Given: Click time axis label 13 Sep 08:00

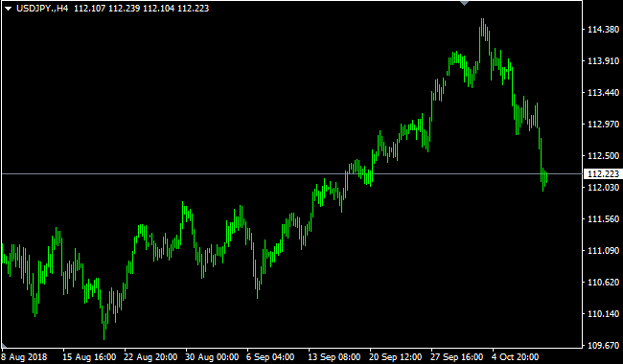Looking at the screenshot, I should click(335, 357).
